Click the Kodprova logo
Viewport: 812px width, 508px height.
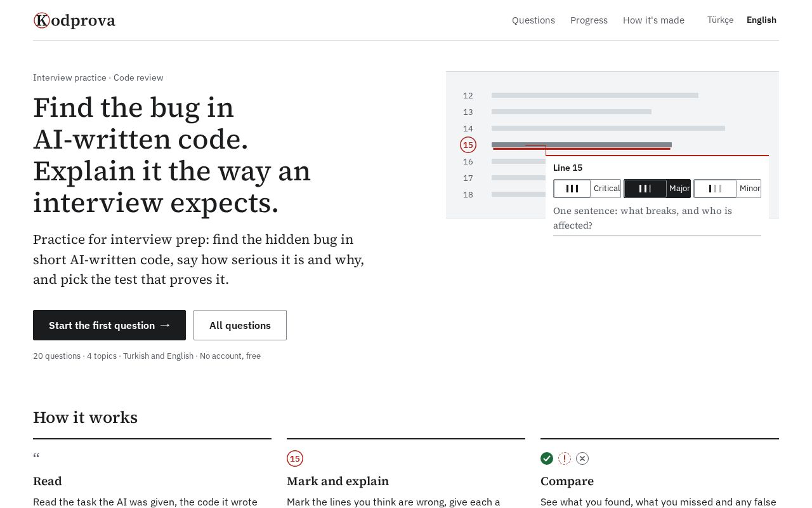pos(74,20)
